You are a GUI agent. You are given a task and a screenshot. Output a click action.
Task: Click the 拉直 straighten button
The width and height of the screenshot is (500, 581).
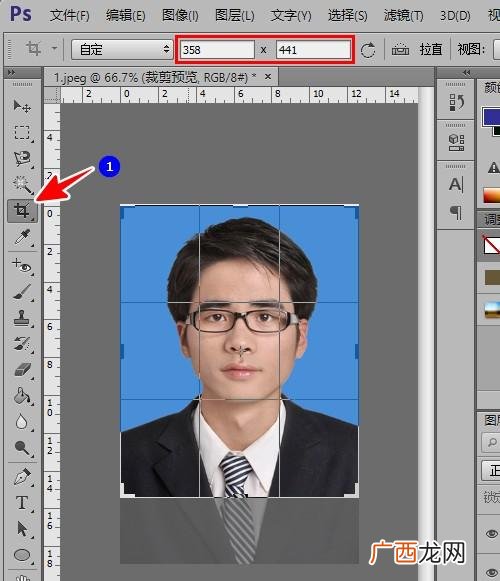tap(431, 49)
